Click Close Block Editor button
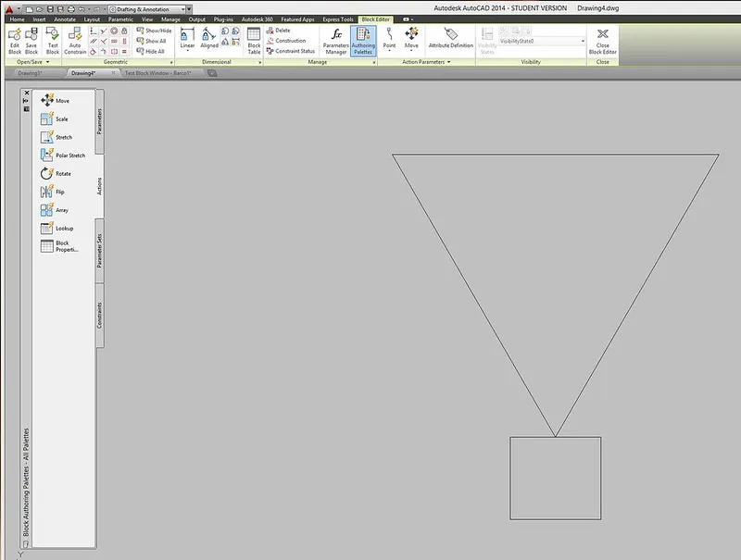The width and height of the screenshot is (741, 560). point(603,40)
